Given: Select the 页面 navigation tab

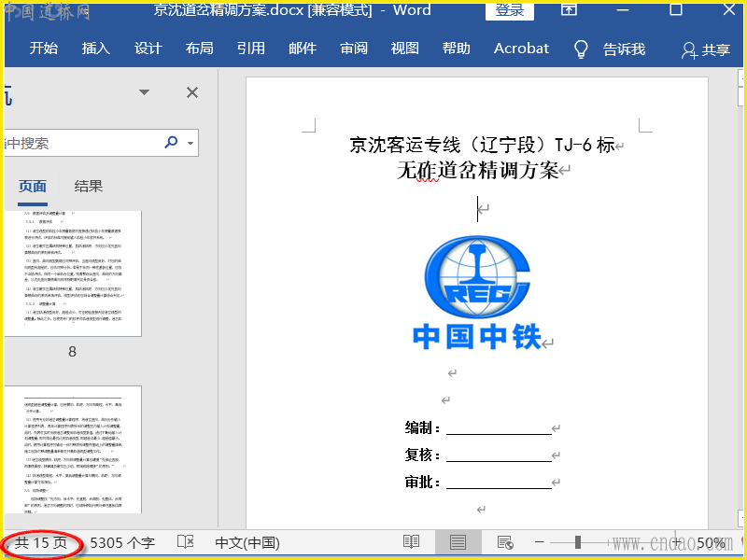Looking at the screenshot, I should click(33, 186).
